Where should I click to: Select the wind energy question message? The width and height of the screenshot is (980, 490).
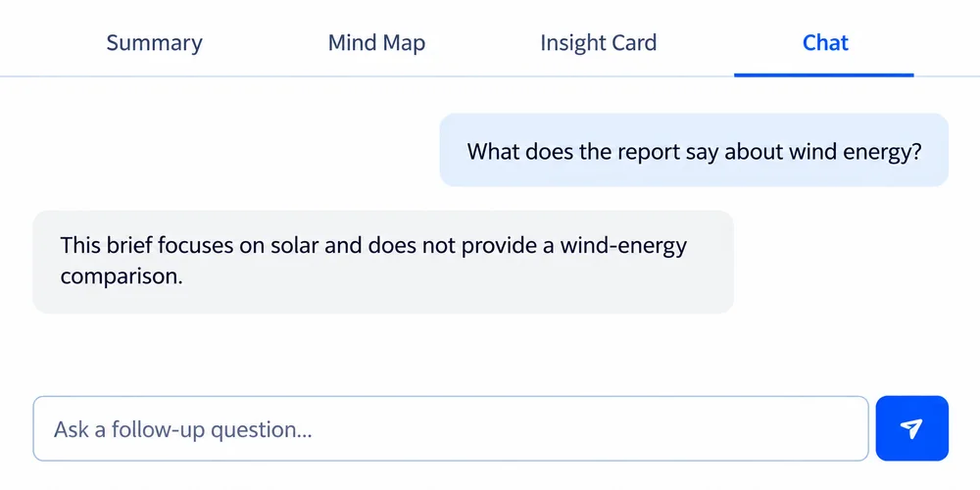click(x=694, y=150)
